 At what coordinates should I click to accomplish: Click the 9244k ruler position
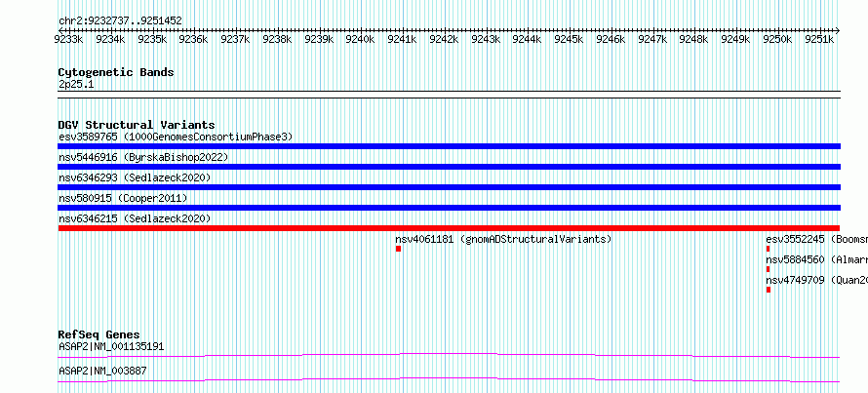tap(527, 39)
